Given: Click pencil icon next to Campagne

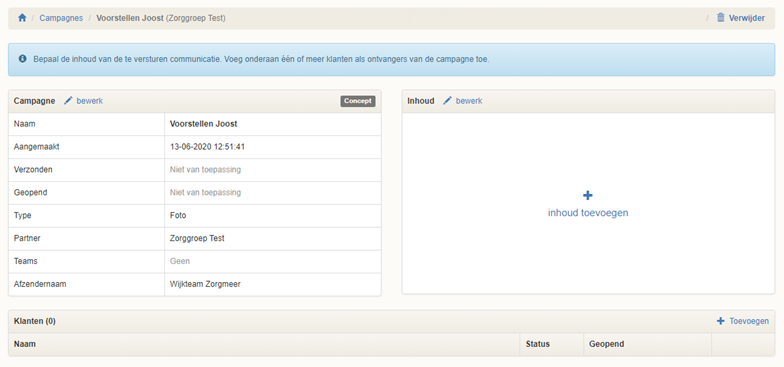Looking at the screenshot, I should point(68,100).
